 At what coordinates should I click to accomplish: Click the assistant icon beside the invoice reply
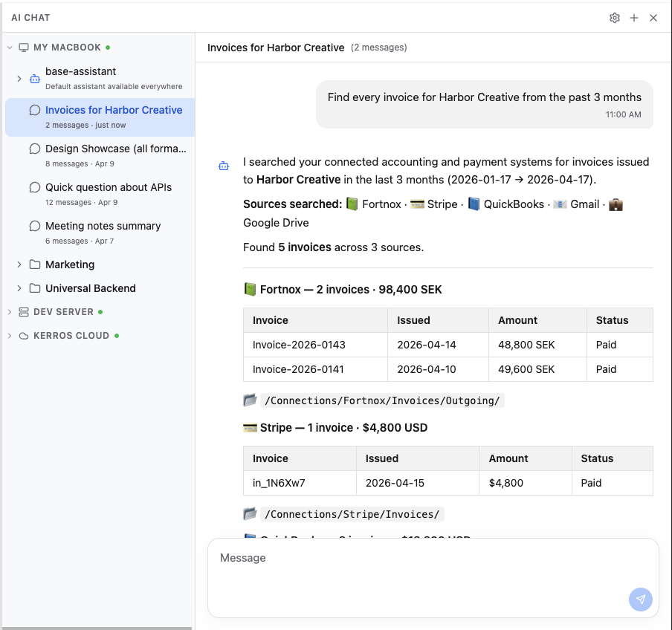coord(224,166)
